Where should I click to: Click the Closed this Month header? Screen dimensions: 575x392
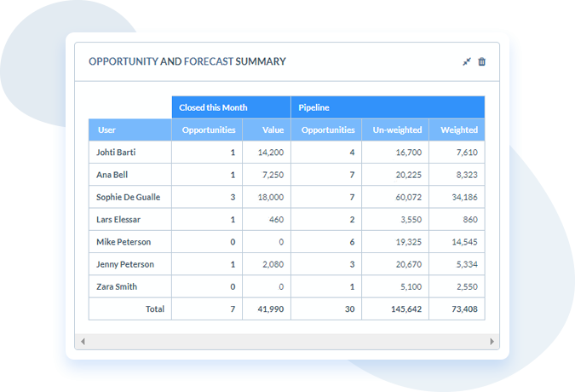tap(231, 107)
